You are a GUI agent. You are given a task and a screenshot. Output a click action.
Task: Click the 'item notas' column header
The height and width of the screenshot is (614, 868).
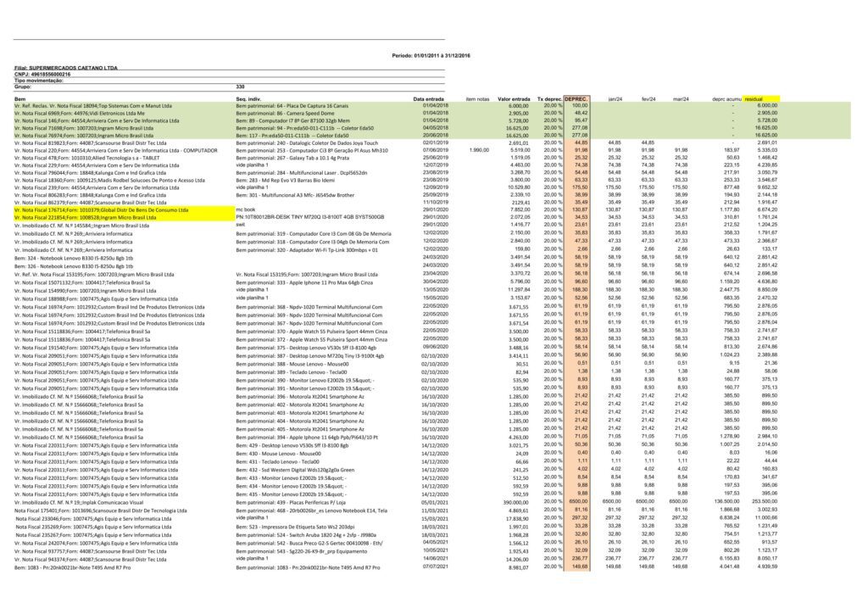tap(477, 99)
